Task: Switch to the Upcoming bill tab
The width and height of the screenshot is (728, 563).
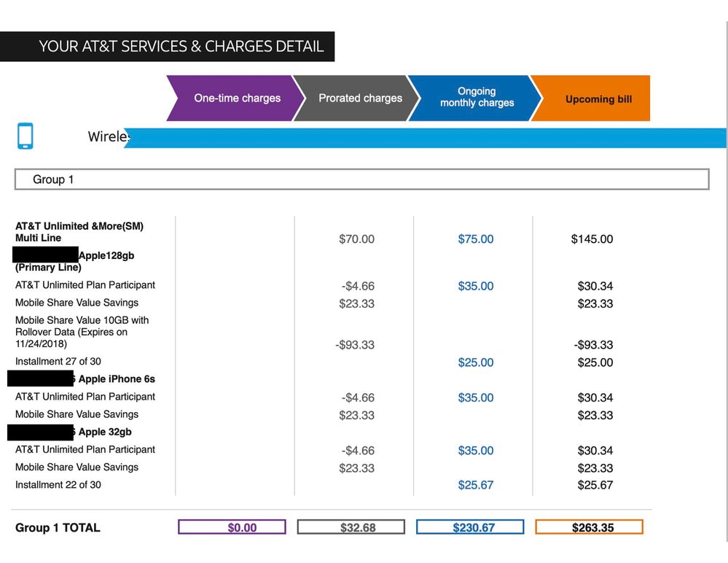Action: coord(598,99)
